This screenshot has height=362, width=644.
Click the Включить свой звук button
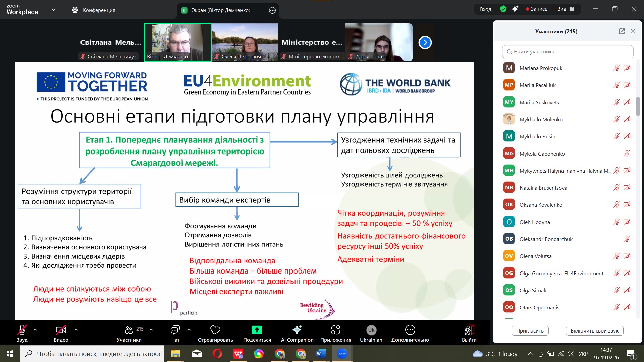tap(594, 330)
